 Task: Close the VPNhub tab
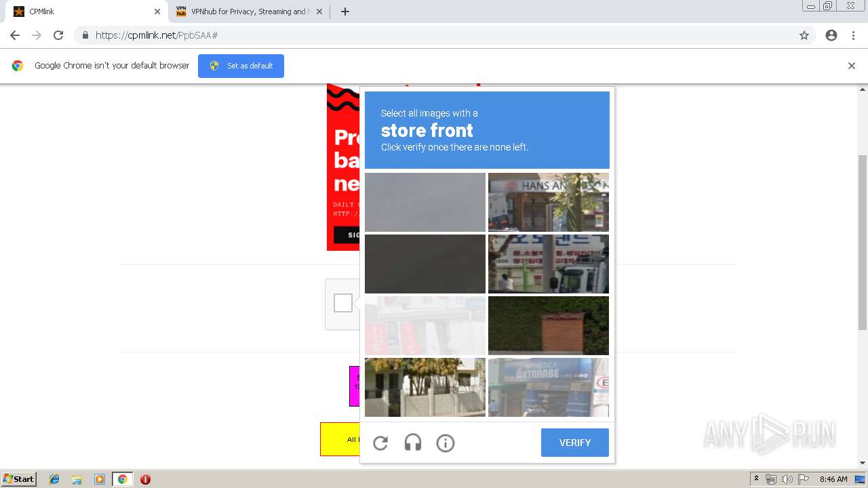point(319,12)
